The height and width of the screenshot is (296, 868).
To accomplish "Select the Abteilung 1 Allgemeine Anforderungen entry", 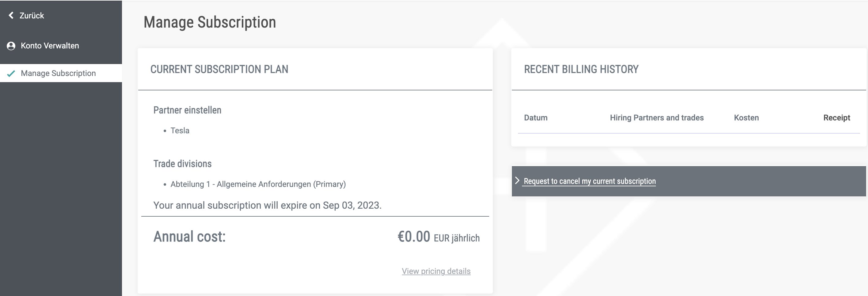I will pyautogui.click(x=258, y=184).
